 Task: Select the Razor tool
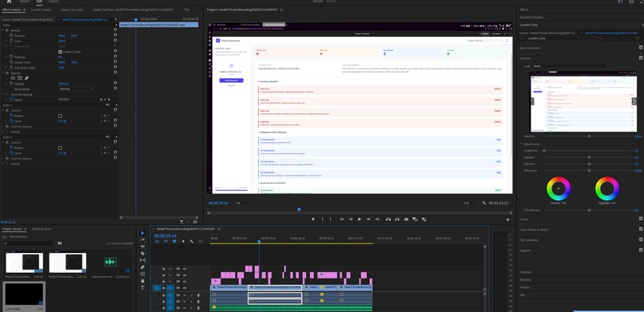click(142, 254)
